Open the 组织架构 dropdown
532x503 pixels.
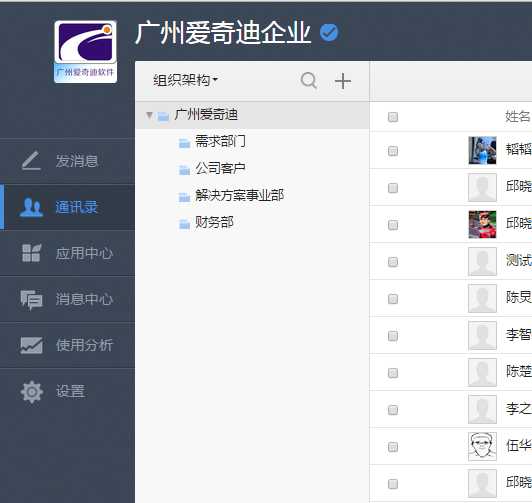pyautogui.click(x=185, y=80)
